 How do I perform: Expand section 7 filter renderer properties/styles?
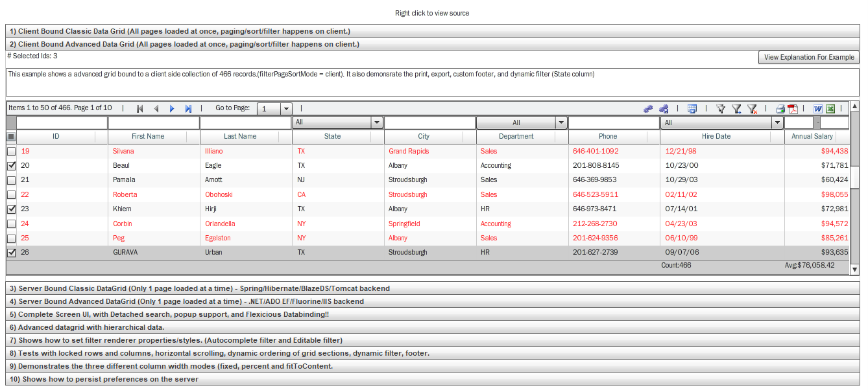tap(433, 340)
